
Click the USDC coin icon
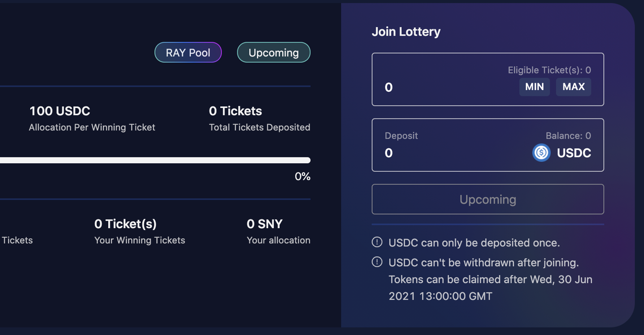[541, 153]
